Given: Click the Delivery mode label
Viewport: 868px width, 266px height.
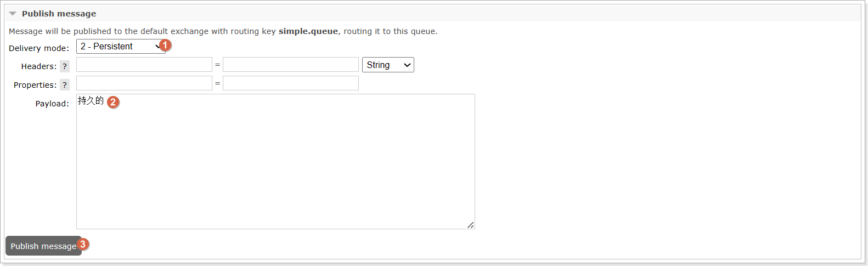Looking at the screenshot, I should 39,48.
